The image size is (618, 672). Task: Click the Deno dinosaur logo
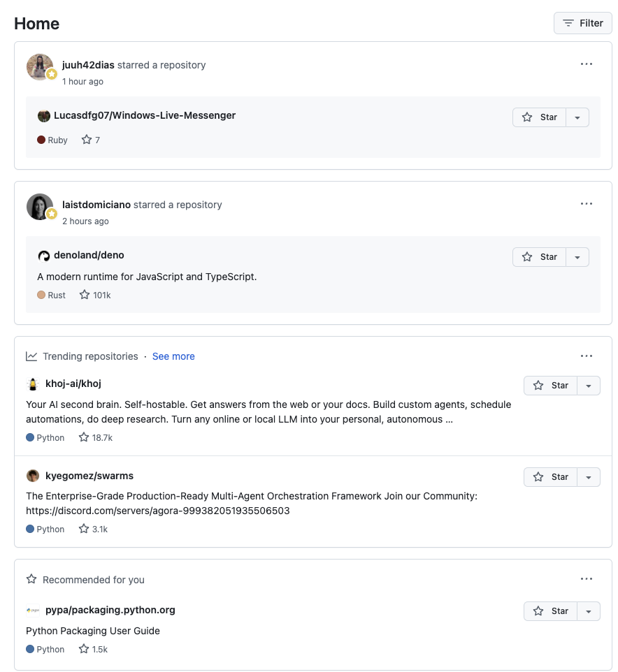pyautogui.click(x=43, y=255)
